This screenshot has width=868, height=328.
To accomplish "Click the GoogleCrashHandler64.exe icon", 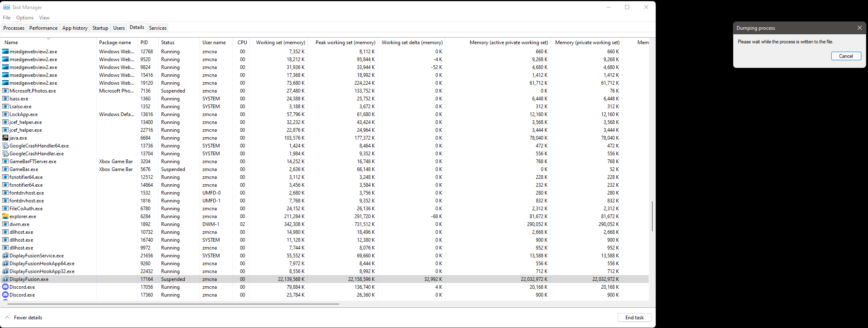I will pos(5,145).
